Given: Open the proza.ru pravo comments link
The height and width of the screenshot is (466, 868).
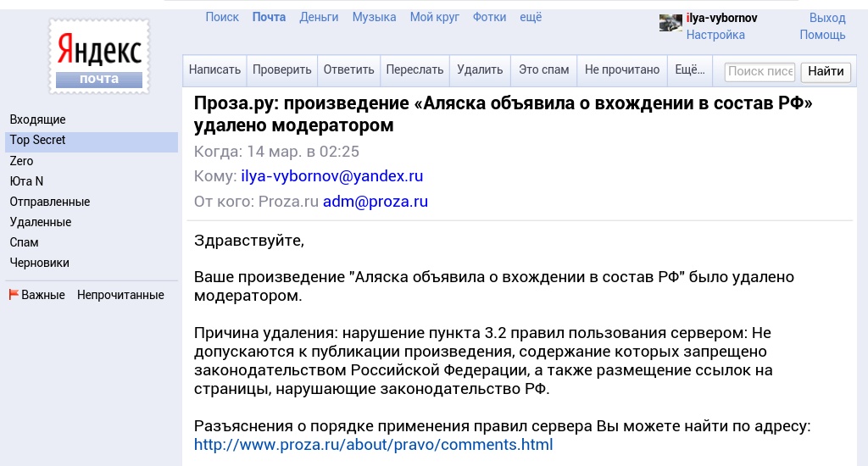Looking at the screenshot, I should 374,445.
